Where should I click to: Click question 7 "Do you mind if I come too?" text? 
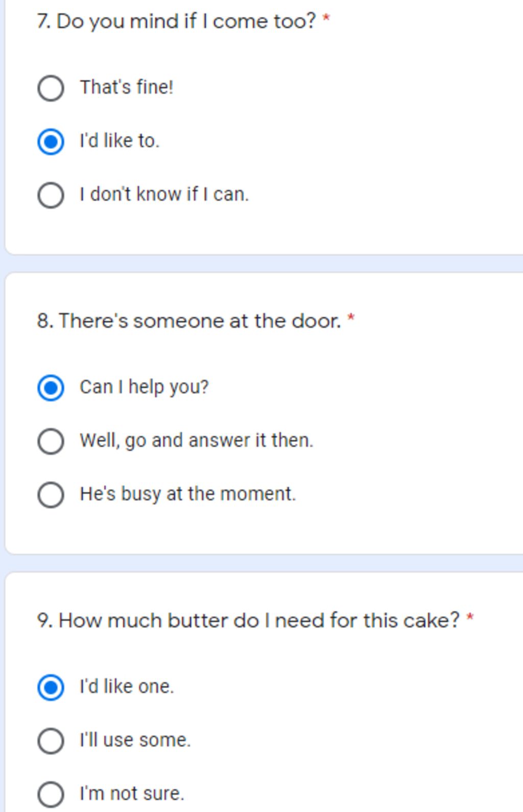coord(176,21)
